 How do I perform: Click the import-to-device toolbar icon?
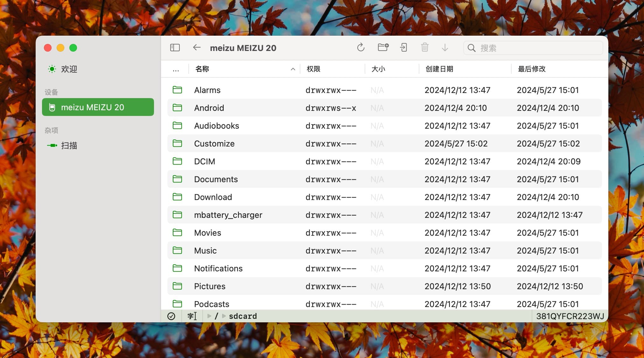coord(403,47)
